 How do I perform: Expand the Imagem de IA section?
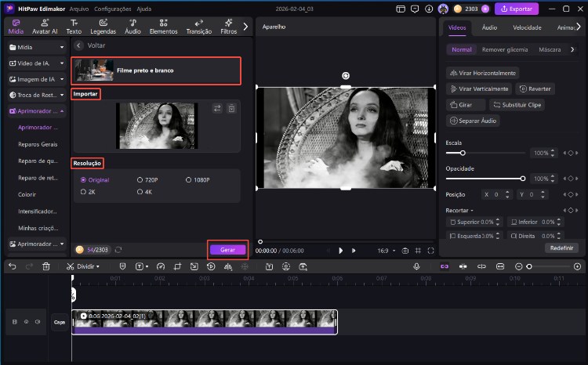62,79
